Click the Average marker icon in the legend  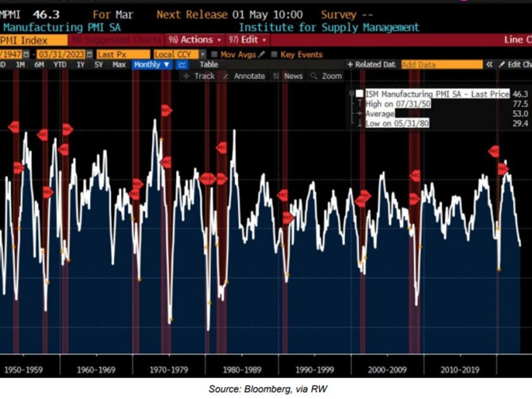click(360, 114)
